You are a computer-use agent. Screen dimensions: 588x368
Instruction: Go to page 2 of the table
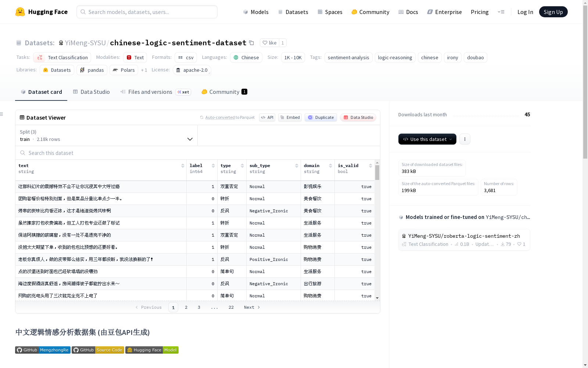(186, 307)
